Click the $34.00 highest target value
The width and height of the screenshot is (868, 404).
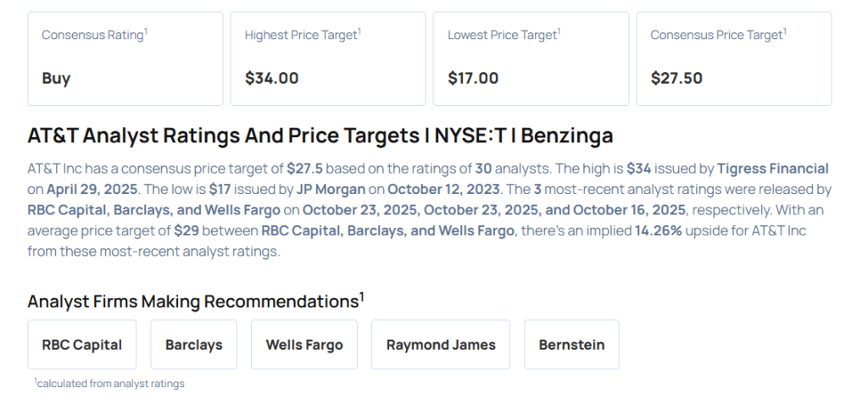pyautogui.click(x=271, y=78)
